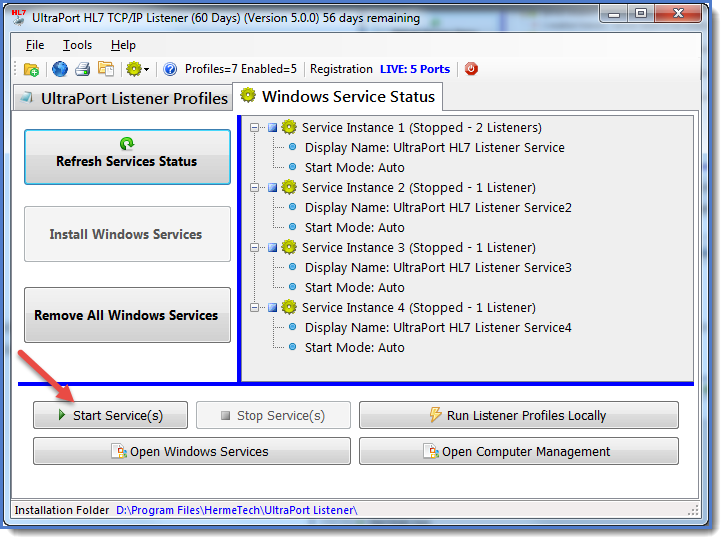Screen dimensions: 727x544
Task: Click Remove All Windows Services button
Action: [127, 315]
